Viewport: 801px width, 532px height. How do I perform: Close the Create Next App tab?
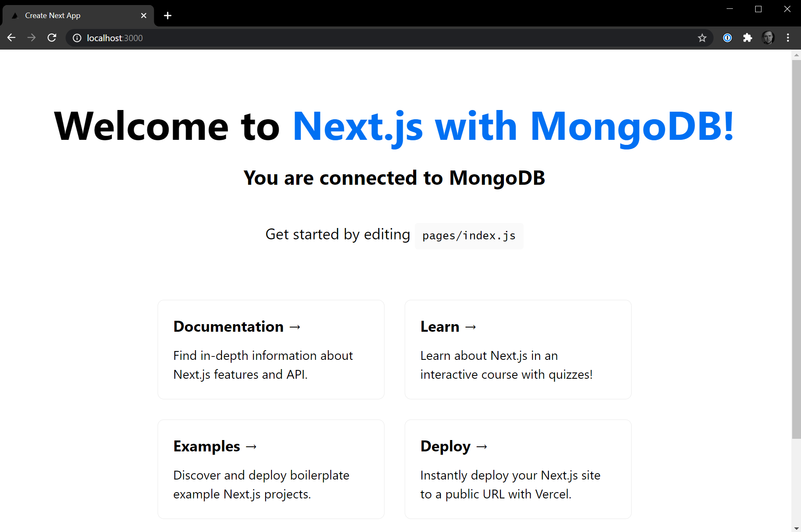(x=144, y=16)
